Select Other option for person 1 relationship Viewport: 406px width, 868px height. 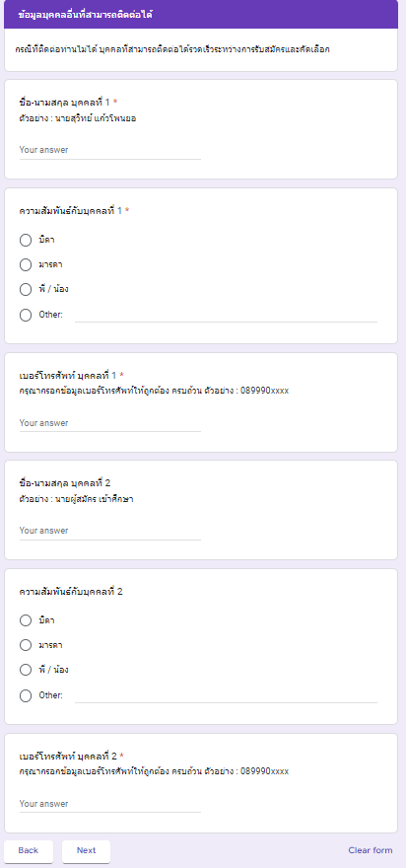click(26, 315)
